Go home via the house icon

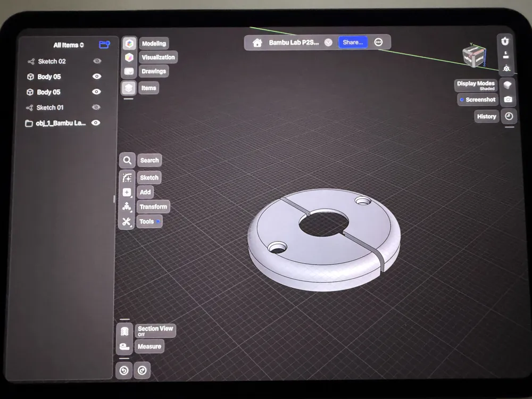pyautogui.click(x=257, y=43)
